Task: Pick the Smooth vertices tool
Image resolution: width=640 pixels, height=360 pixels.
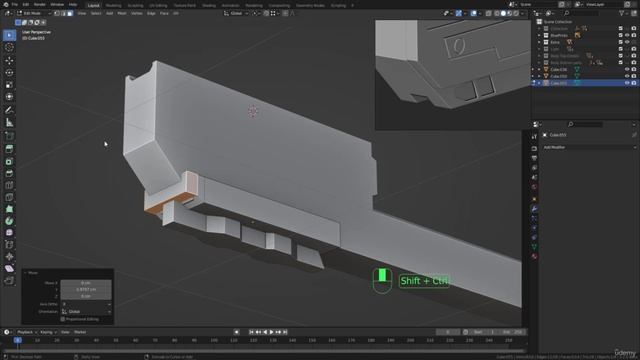Action: pyautogui.click(x=9, y=233)
